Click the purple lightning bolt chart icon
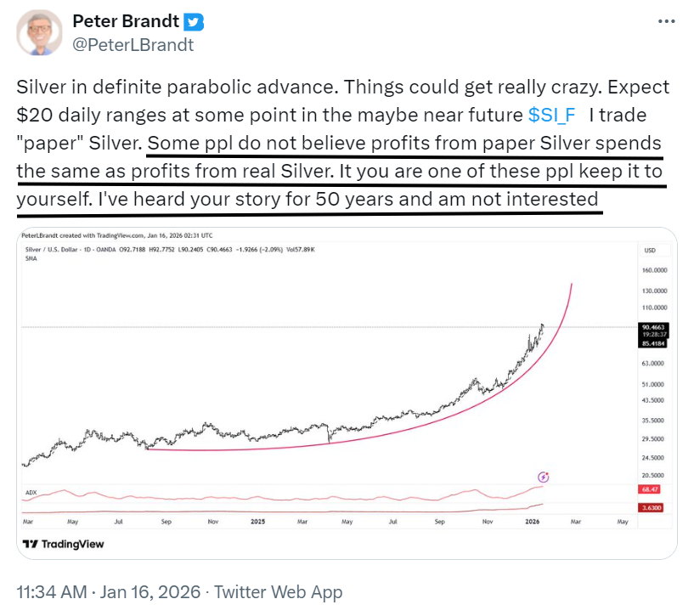 pos(544,477)
